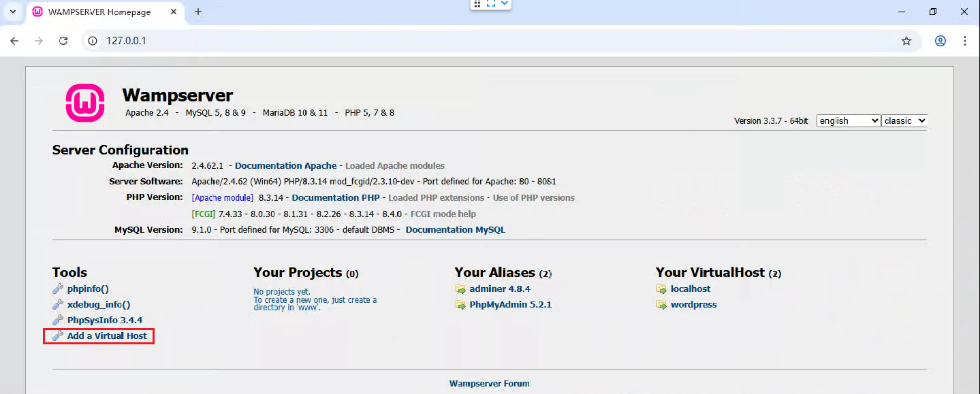
Task: Click the folder icon beside PhpMyAdmin 5.2.1
Action: tap(460, 304)
